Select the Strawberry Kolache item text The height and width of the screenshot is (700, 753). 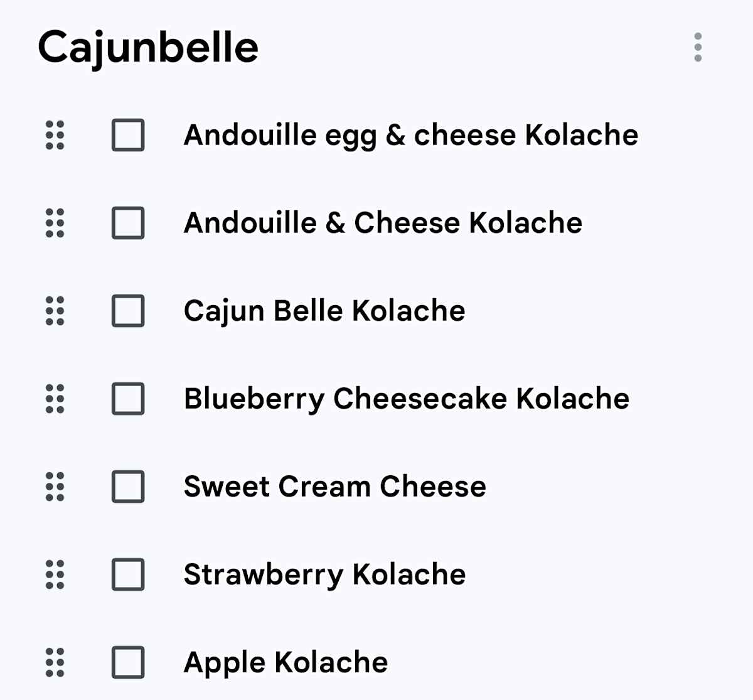[x=324, y=574]
